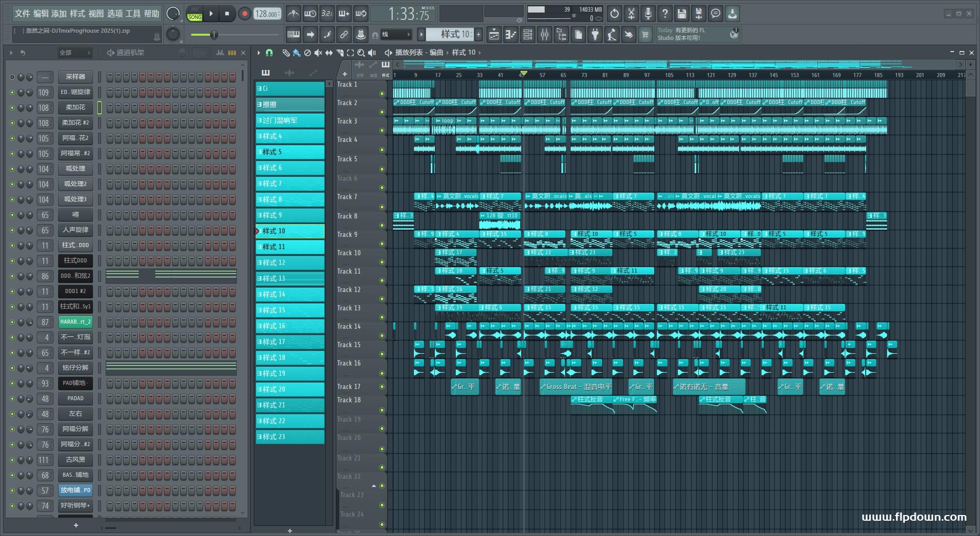
Task: Click the metronome icon
Action: tap(293, 14)
